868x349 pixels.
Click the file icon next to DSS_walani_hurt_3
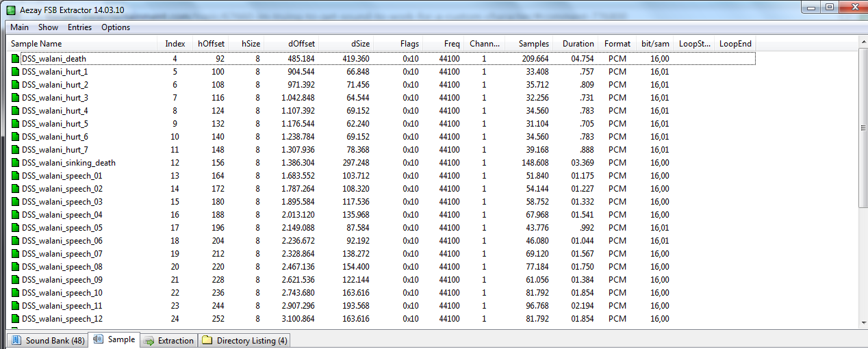pyautogui.click(x=16, y=98)
